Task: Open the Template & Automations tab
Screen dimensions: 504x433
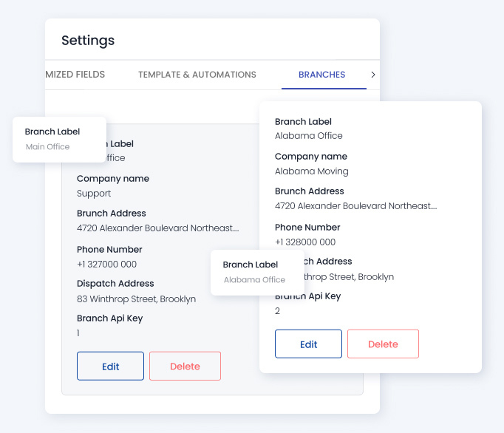Action: 197,75
